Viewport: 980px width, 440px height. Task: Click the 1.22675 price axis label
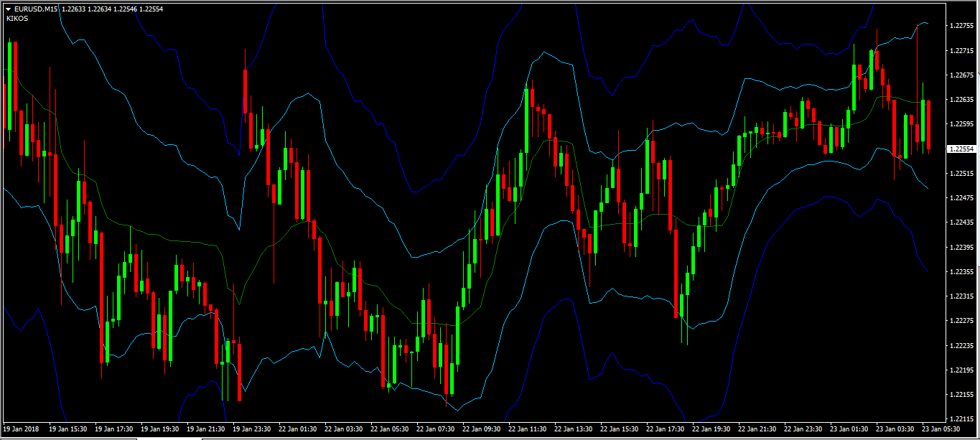coord(961,75)
